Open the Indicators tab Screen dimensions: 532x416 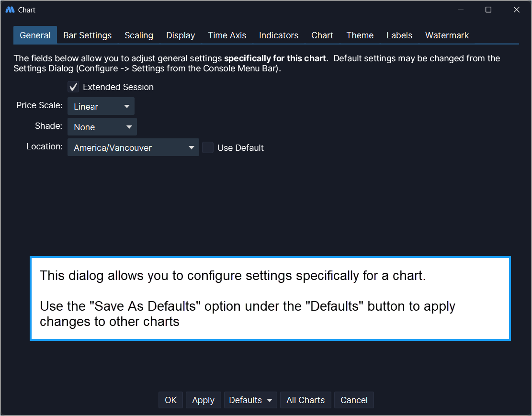[x=279, y=35]
